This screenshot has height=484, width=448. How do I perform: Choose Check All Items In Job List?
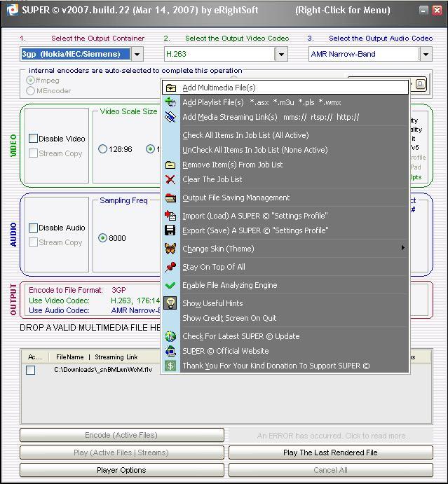pyautogui.click(x=285, y=135)
